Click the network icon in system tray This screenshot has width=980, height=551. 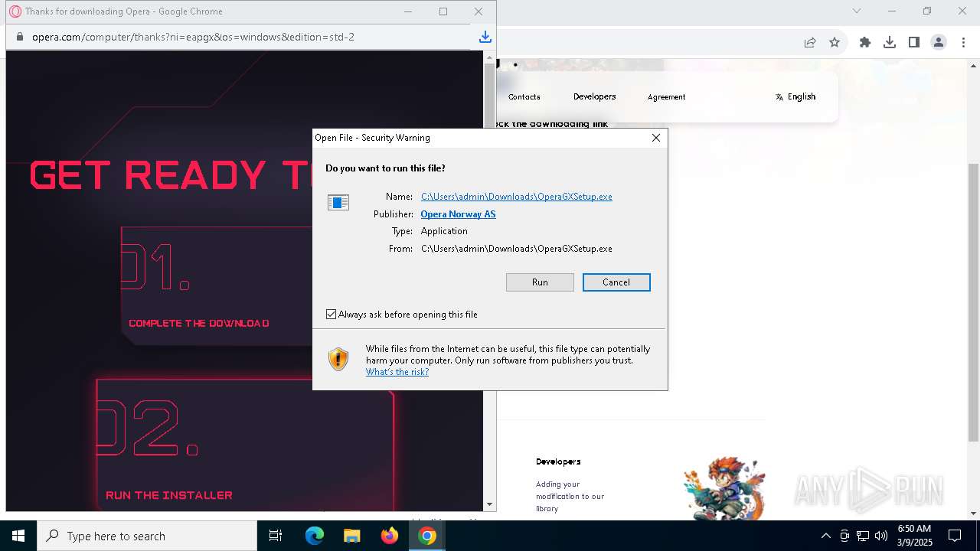click(x=863, y=536)
